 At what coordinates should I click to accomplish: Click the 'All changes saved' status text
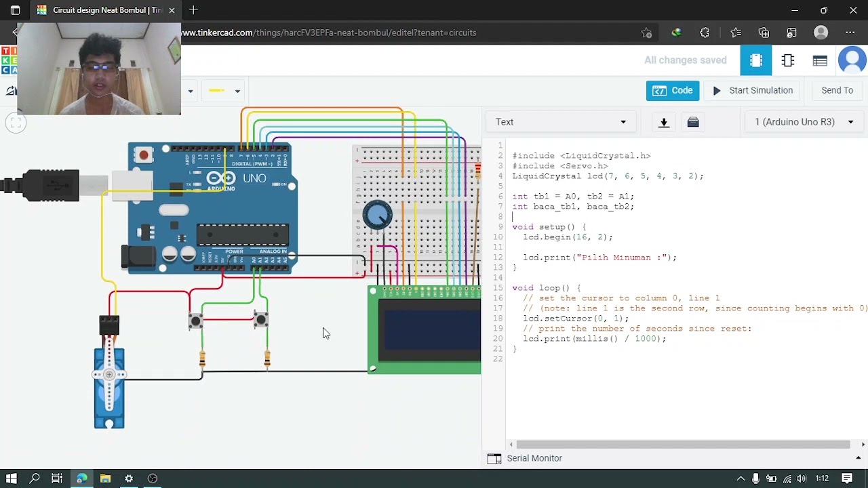[685, 60]
